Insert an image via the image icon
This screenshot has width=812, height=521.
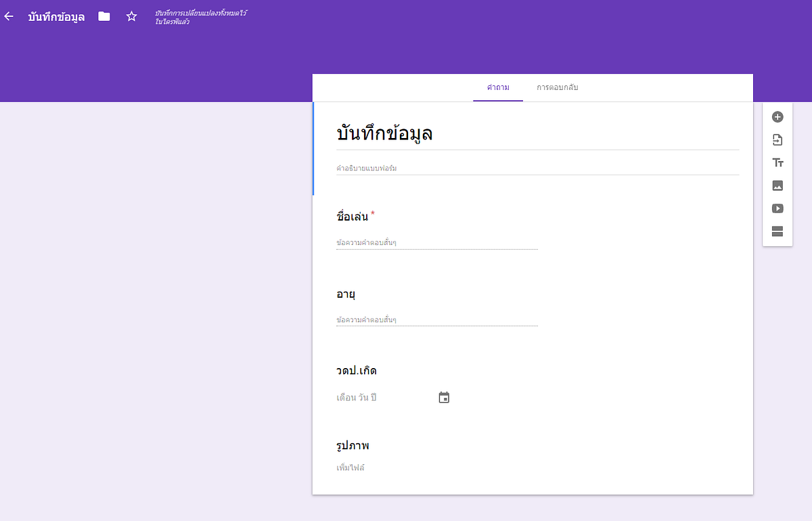[777, 185]
